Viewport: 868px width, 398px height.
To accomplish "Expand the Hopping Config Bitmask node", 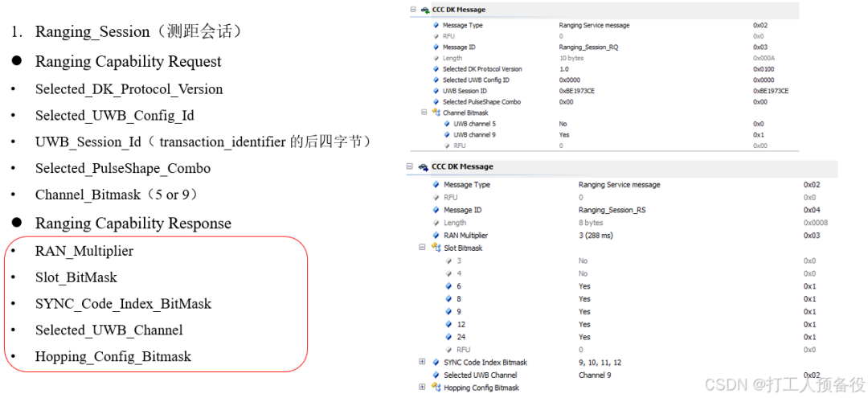I will (423, 388).
